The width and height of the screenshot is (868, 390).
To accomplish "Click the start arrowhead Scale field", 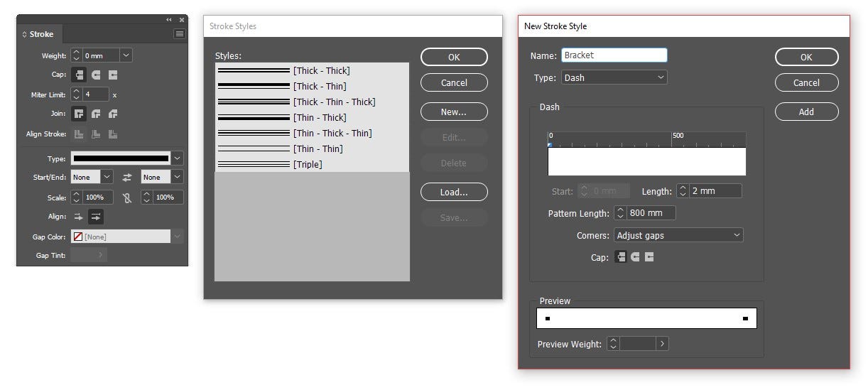I will pyautogui.click(x=98, y=197).
